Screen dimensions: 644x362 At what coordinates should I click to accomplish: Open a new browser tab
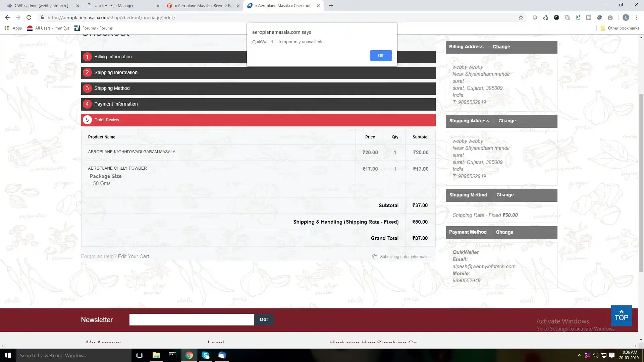[x=331, y=6]
